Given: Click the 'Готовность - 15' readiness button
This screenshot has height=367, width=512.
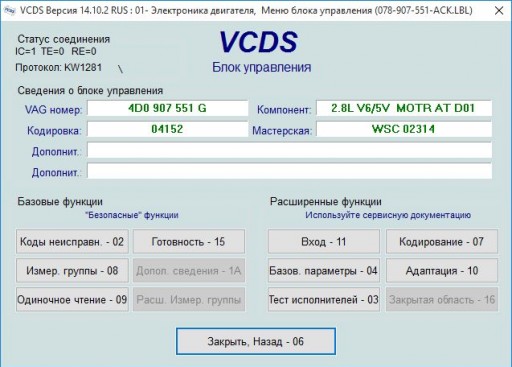Looking at the screenshot, I should coord(189,242).
